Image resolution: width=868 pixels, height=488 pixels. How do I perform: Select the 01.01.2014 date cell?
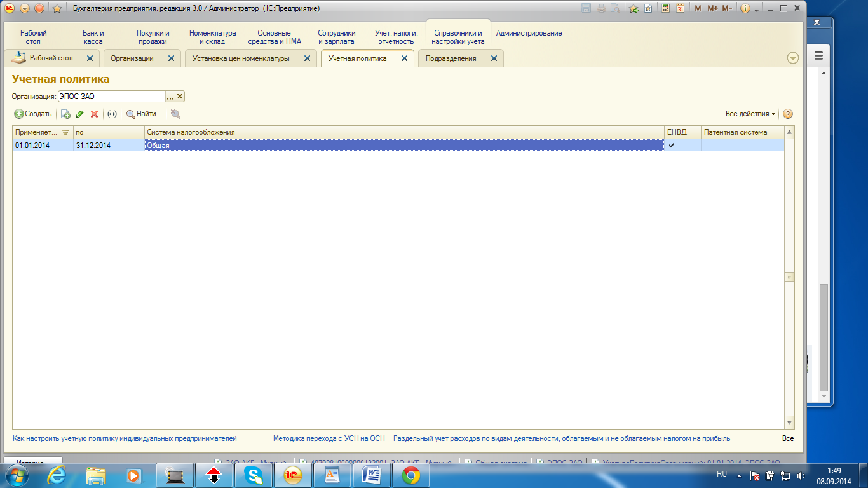[x=43, y=146]
